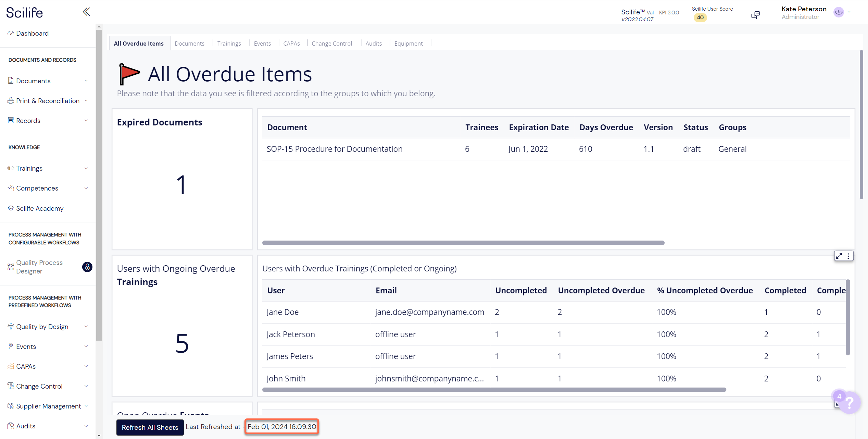868x439 pixels.
Task: Switch to the Audits tab
Action: point(374,44)
